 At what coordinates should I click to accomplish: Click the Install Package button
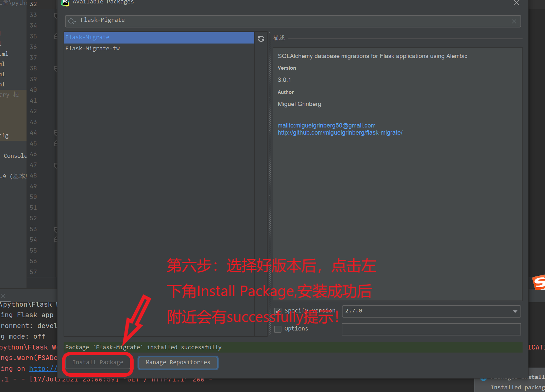pos(97,362)
